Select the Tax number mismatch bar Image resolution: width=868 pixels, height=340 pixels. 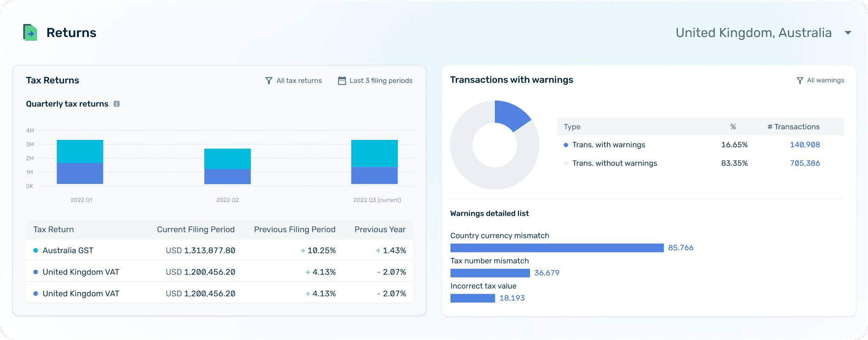coord(490,273)
